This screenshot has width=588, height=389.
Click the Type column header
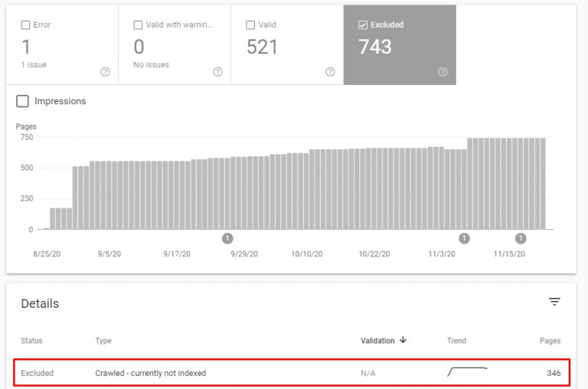coord(103,341)
